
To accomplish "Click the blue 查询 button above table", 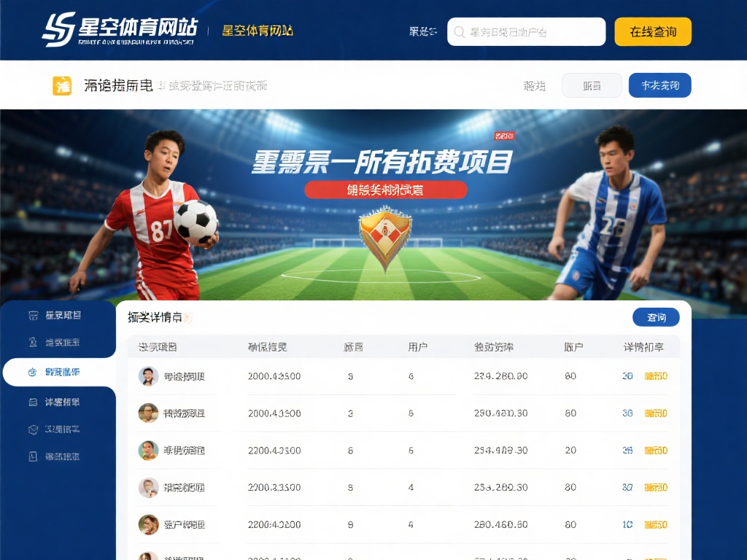I will tap(656, 317).
